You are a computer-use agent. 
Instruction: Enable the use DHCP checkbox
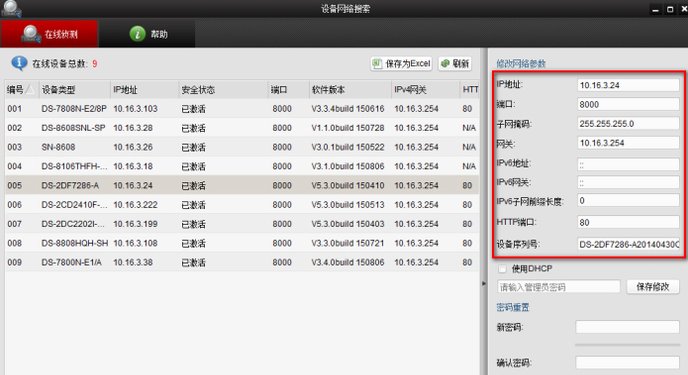coord(503,268)
